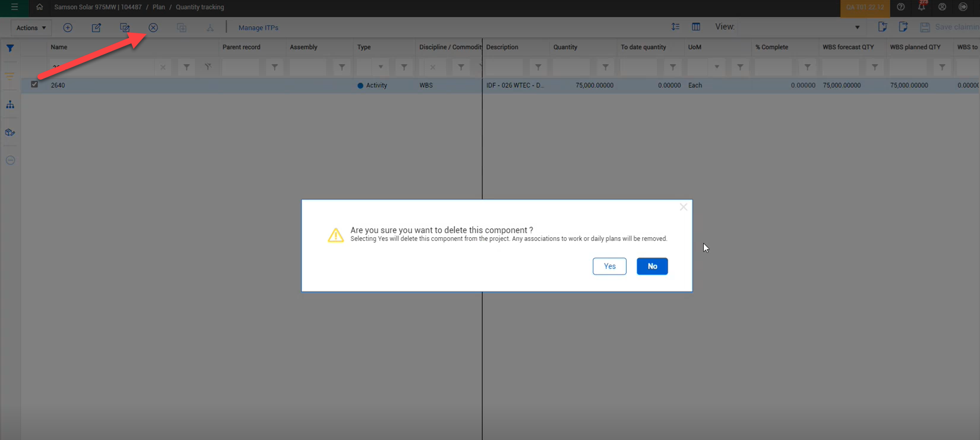Open the filter panel in left sidebar
Viewport: 980px width, 440px height.
click(x=10, y=48)
